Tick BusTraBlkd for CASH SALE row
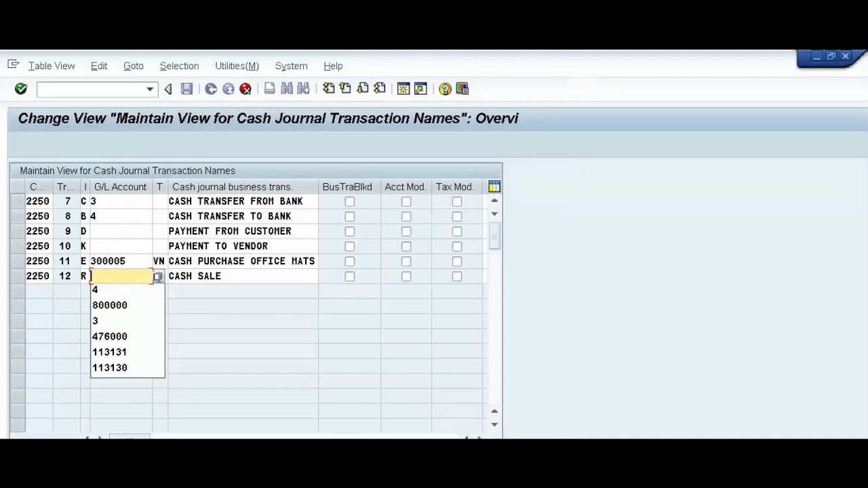 point(349,277)
